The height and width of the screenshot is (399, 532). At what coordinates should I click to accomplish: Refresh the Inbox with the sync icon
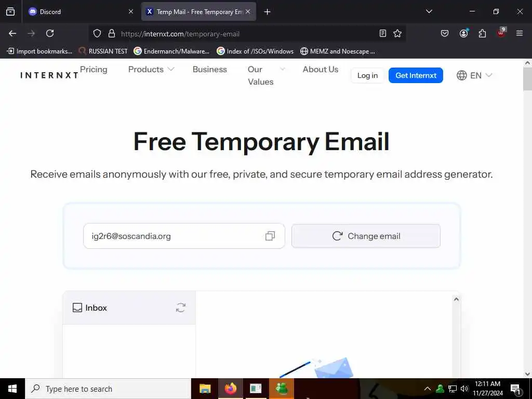click(x=180, y=308)
